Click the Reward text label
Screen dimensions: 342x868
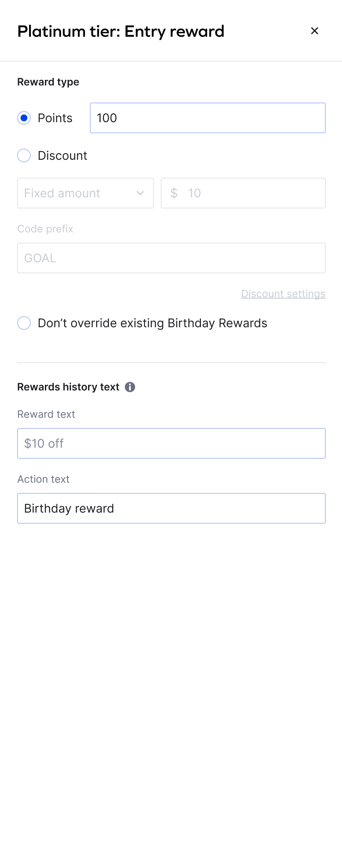46,414
